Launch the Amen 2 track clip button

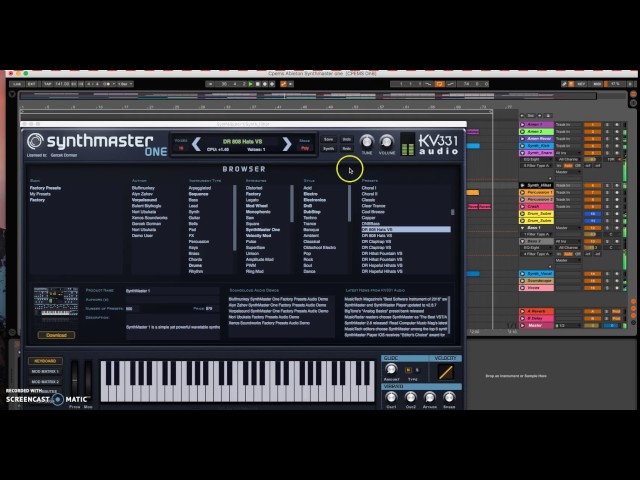pyautogui.click(x=522, y=132)
